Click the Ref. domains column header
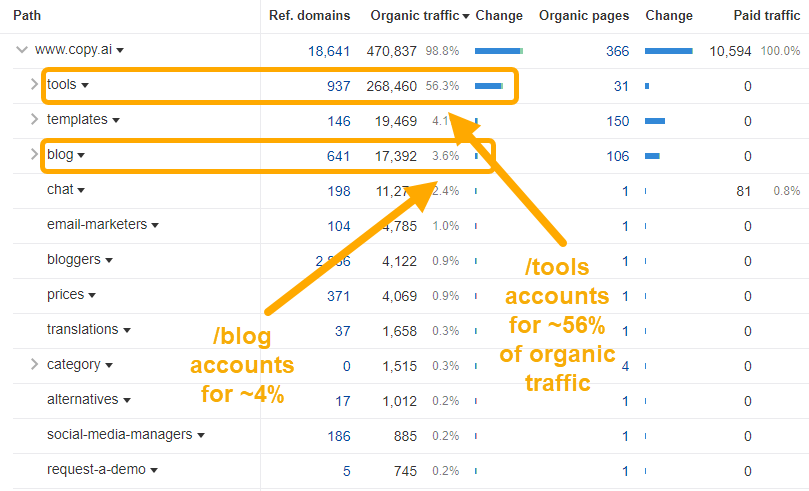This screenshot has height=491, width=809. pyautogui.click(x=309, y=16)
